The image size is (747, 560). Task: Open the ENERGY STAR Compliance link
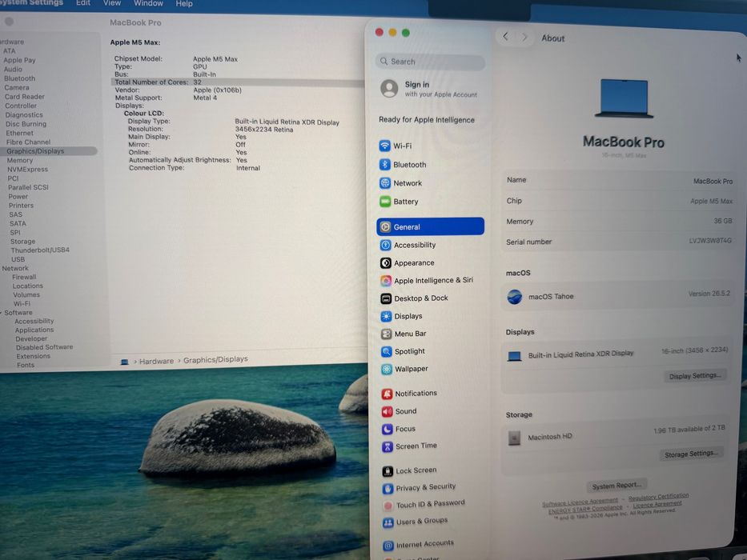(585, 510)
